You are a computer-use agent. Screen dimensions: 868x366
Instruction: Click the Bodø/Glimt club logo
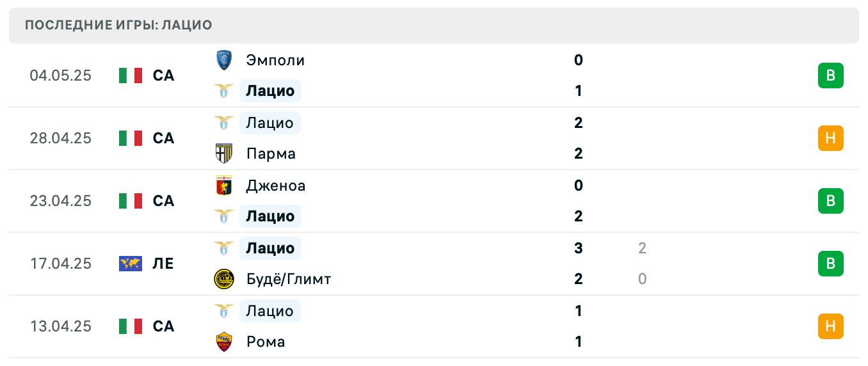[x=224, y=279]
